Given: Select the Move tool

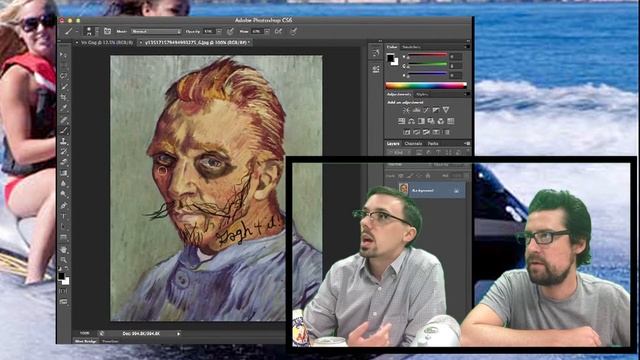Looking at the screenshot, I should 64,54.
